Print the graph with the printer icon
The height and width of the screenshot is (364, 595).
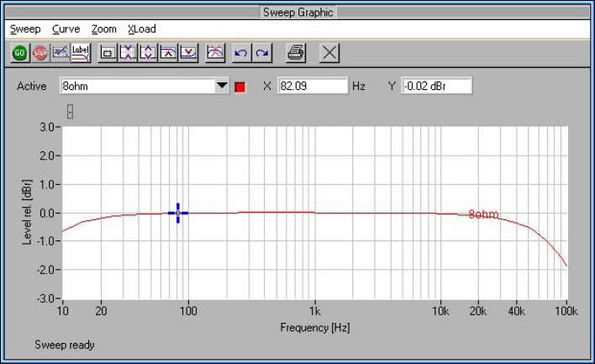[x=296, y=53]
